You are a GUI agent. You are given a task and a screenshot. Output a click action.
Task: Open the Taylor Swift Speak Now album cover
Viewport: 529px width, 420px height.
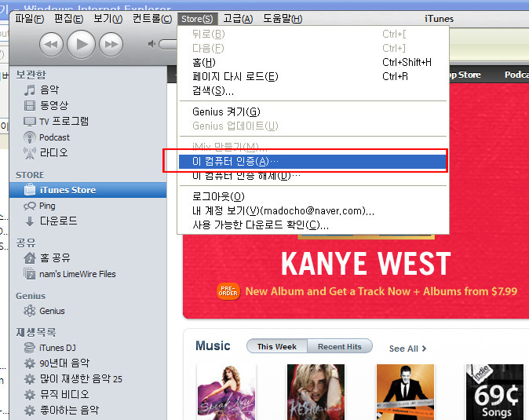[x=226, y=392]
